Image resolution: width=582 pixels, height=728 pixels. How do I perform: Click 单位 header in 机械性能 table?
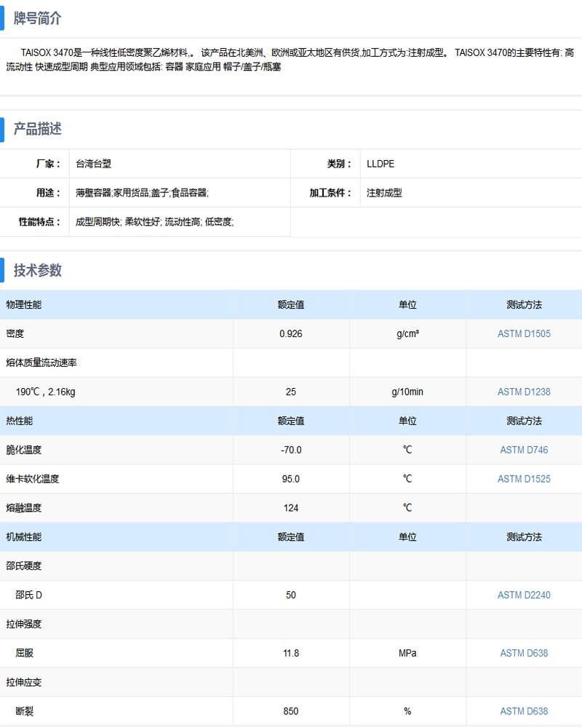pos(407,537)
